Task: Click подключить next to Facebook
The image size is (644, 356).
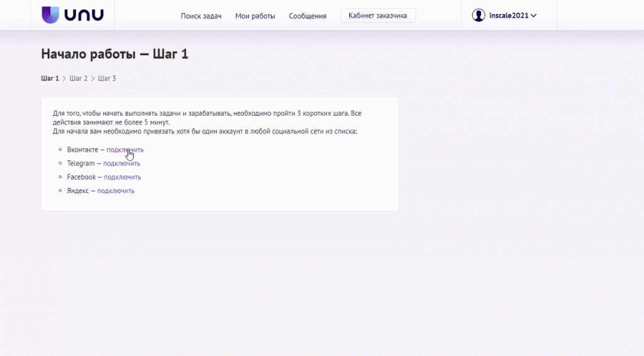Action: [122, 177]
